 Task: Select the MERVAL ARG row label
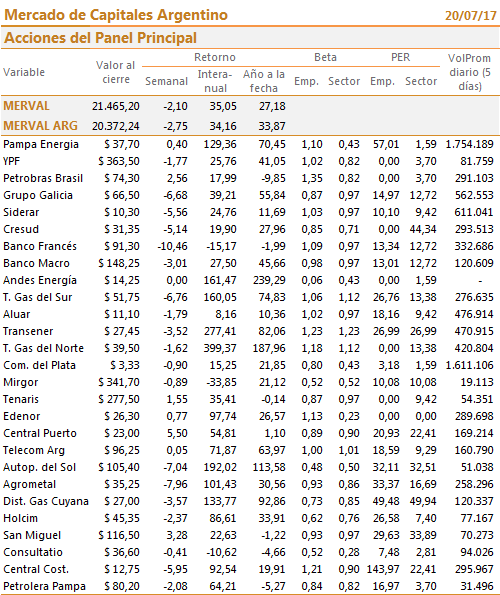pos(40,126)
